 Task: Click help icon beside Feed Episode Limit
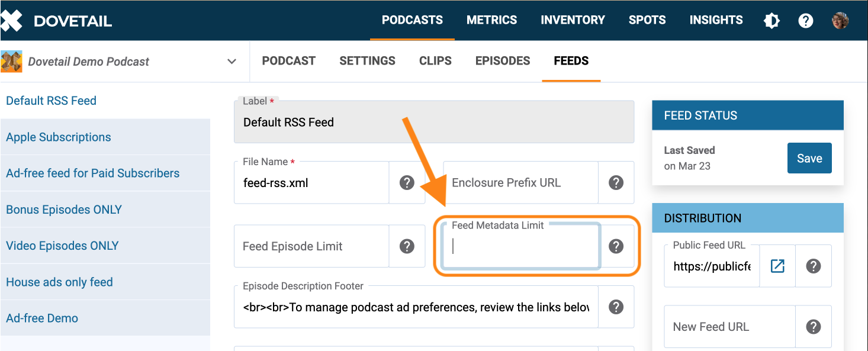[x=407, y=246]
